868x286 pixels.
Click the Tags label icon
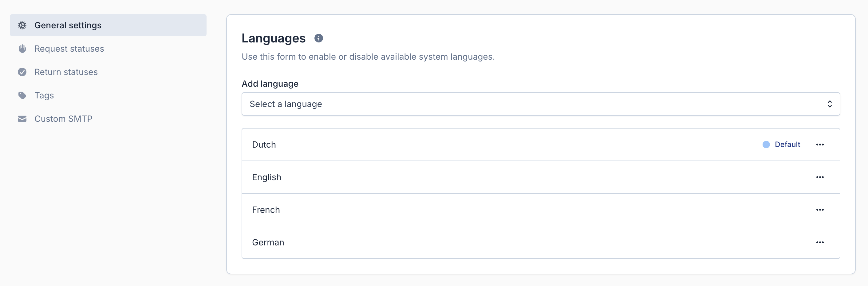coord(22,95)
